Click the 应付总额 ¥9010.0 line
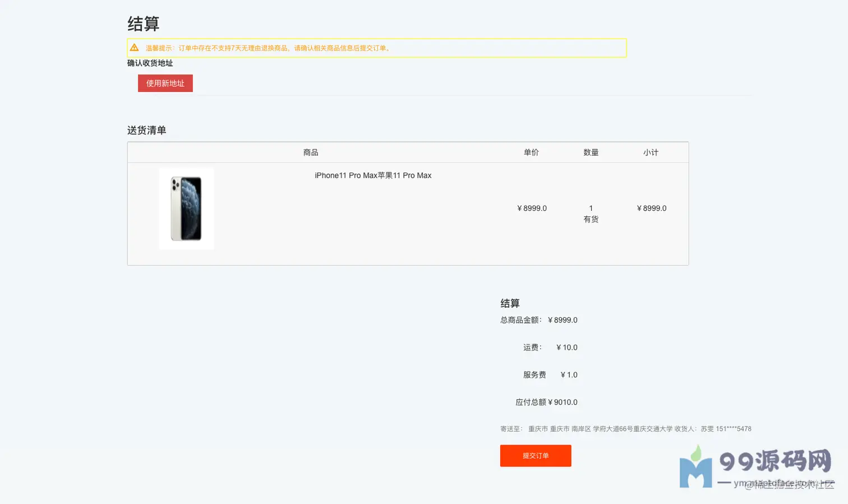Screen dimensions: 848x504 point(546,403)
